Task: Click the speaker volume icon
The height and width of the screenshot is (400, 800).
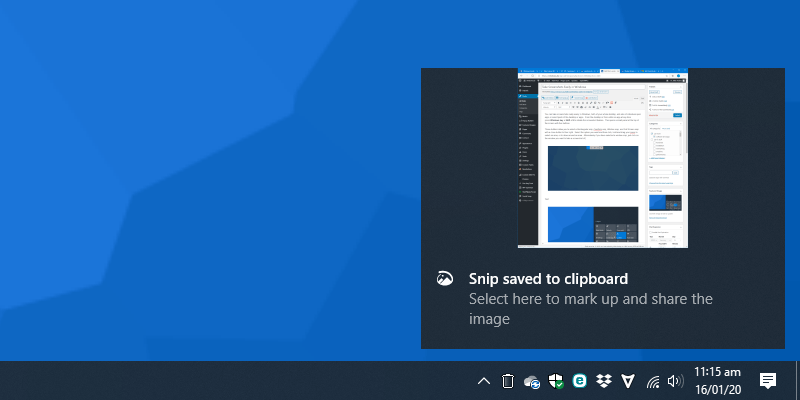Action: 674,381
